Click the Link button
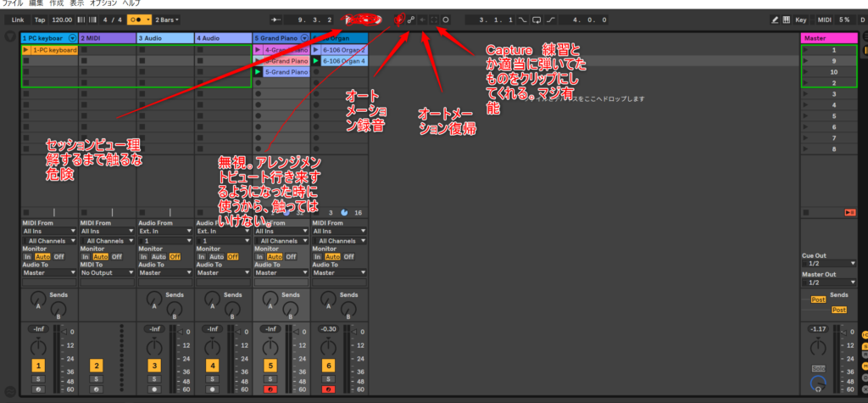 17,19
